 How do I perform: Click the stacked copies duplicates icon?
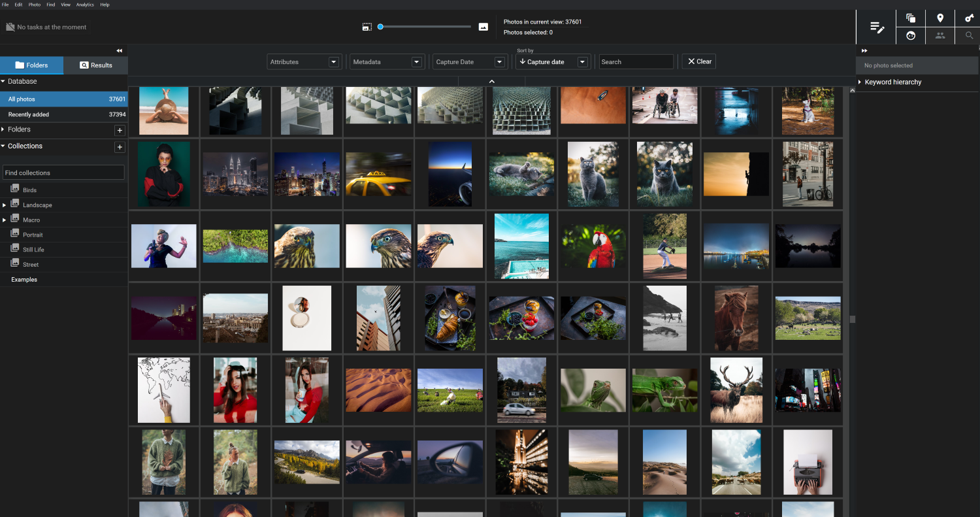pyautogui.click(x=911, y=18)
